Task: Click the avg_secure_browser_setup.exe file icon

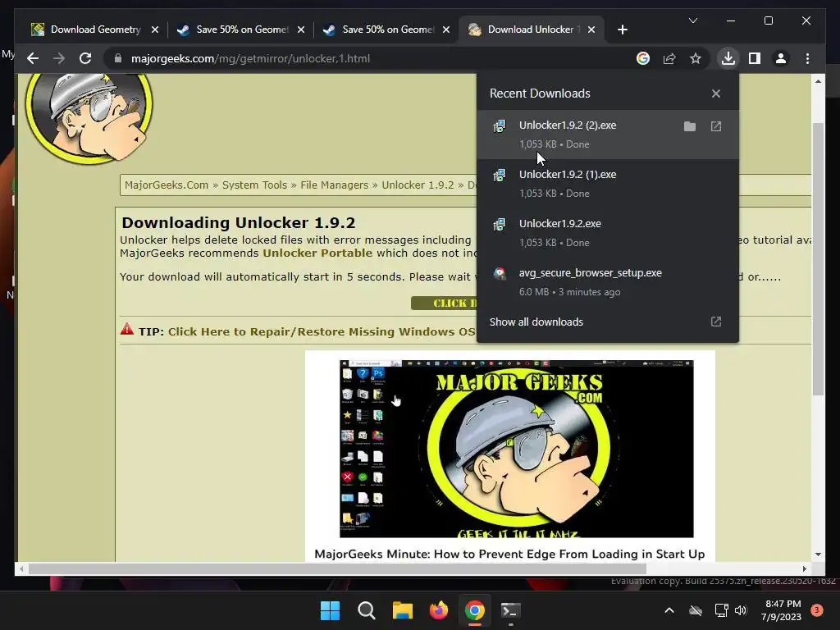Action: pos(500,274)
